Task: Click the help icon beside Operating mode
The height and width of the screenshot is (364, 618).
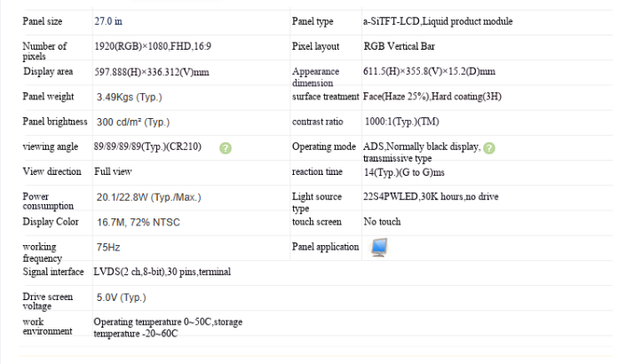Action: (x=489, y=148)
